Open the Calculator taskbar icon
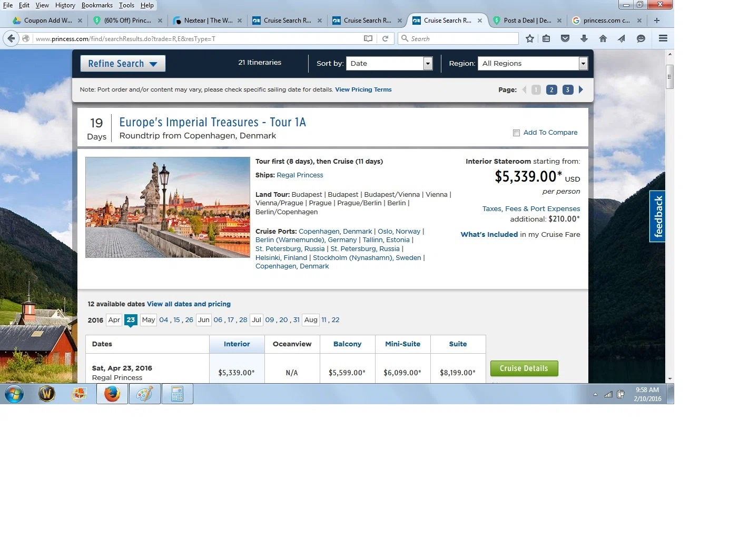The width and height of the screenshot is (749, 560). pyautogui.click(x=178, y=394)
